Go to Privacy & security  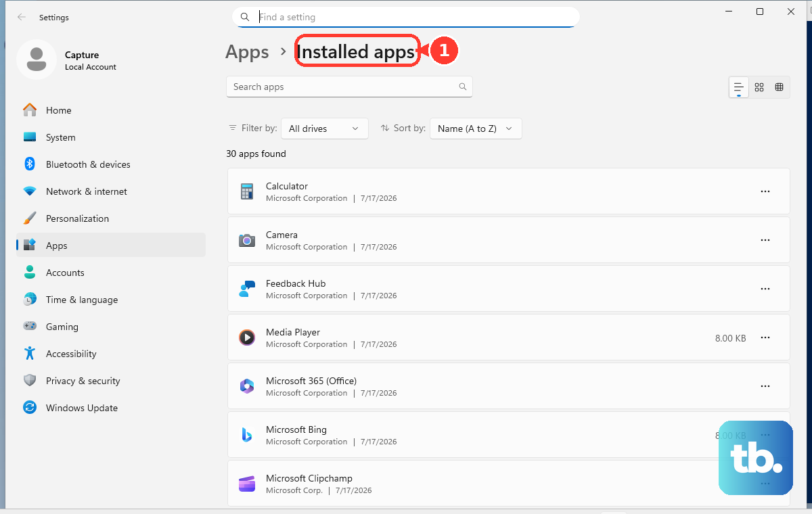click(111, 381)
